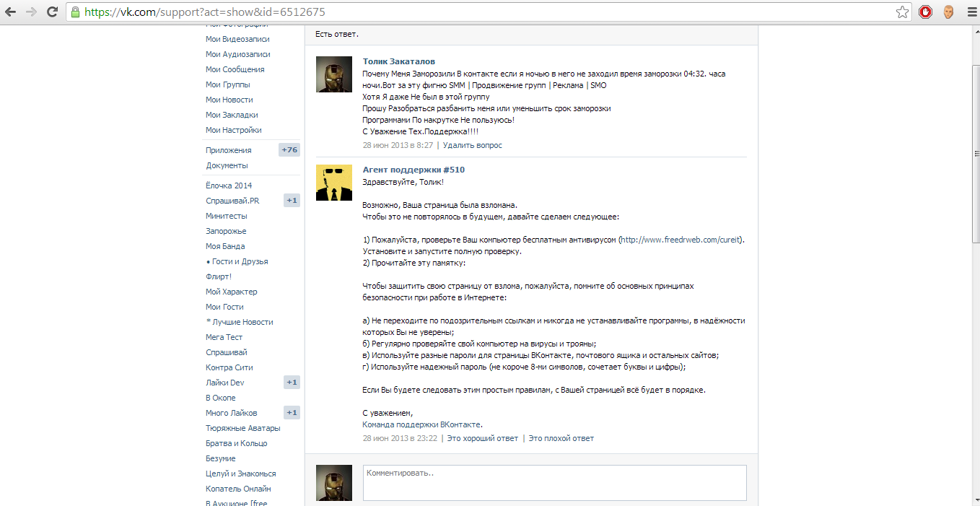Screen dimensions: 980x506
Task: Open the Спрашивай app link
Action: tap(227, 352)
